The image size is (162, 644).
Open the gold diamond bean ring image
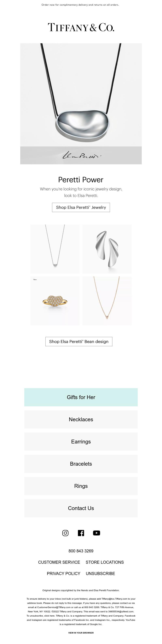click(x=55, y=301)
